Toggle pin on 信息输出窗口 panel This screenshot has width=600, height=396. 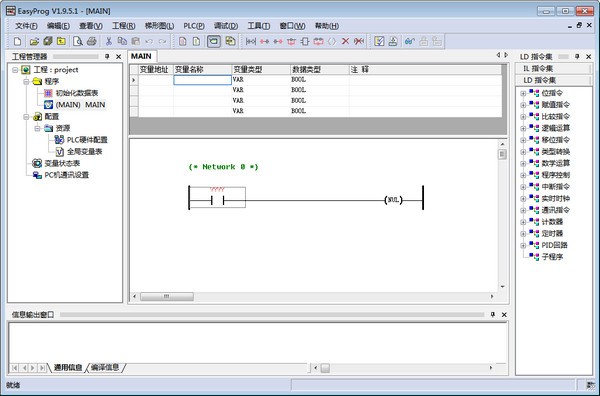point(493,315)
